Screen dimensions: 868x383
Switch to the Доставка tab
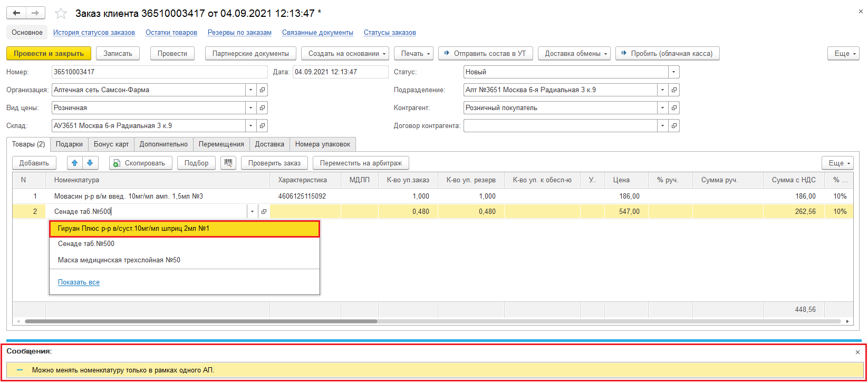(269, 144)
